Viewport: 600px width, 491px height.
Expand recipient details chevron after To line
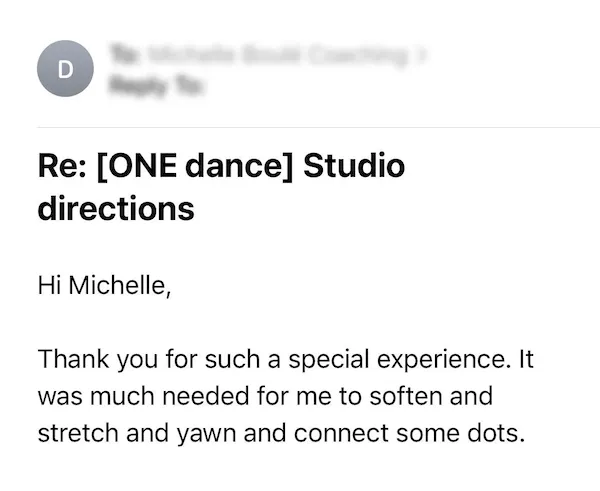tap(421, 55)
